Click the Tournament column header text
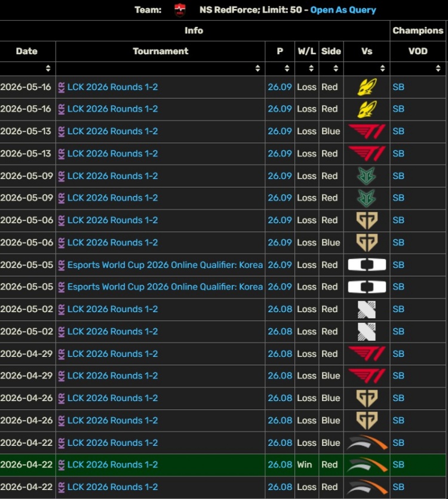Screen dimensions: 448x499 click(x=161, y=51)
